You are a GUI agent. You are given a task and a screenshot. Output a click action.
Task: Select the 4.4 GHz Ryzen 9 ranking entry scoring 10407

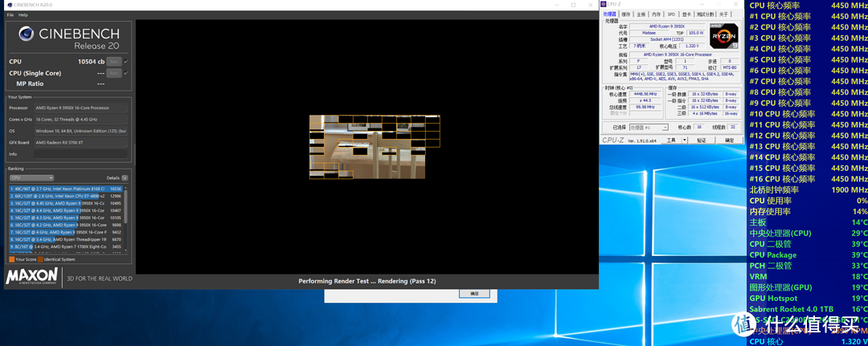(x=66, y=210)
